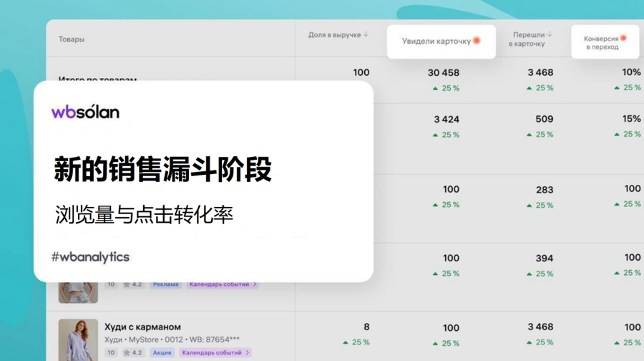Open the Реклама badge in the product row

coord(165,284)
